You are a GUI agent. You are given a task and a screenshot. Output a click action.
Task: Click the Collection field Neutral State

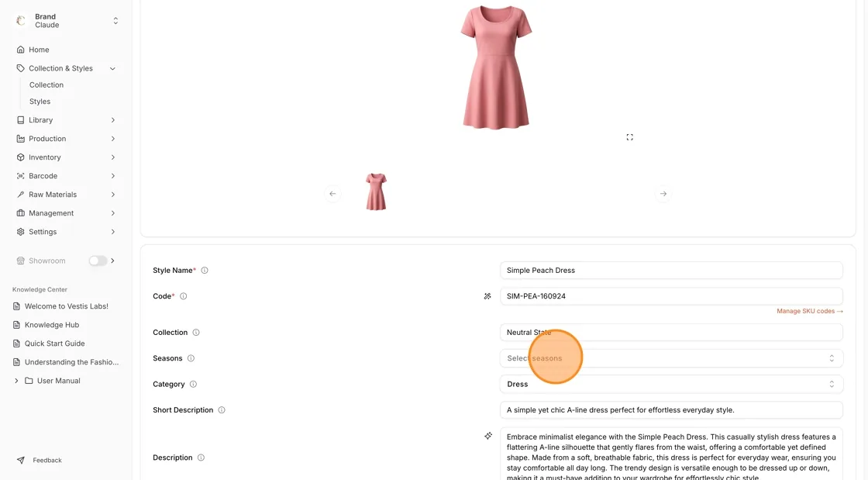coord(671,333)
